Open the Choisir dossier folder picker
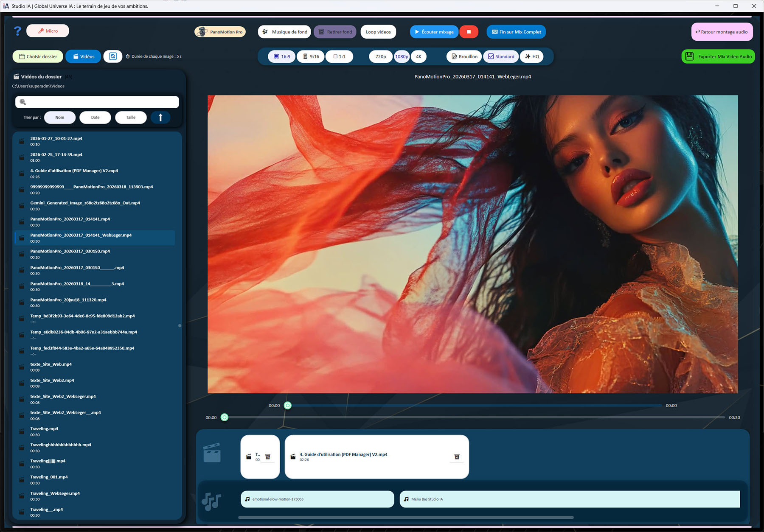 (38, 56)
